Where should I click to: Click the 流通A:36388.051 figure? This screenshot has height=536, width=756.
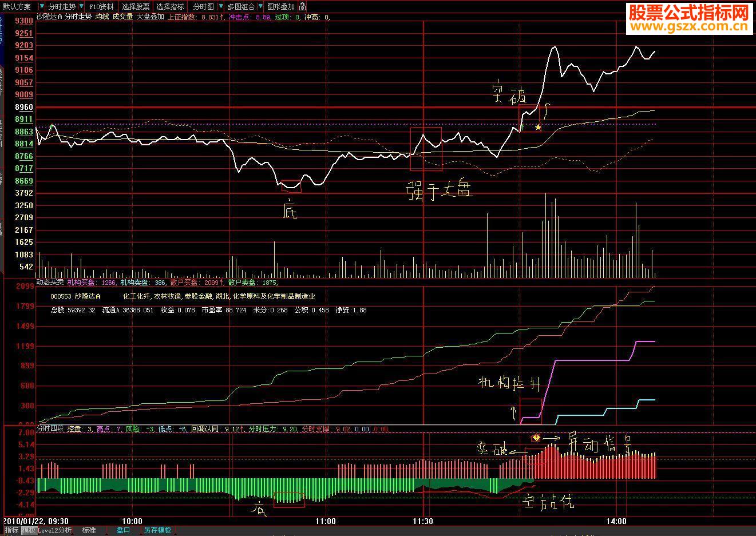[x=128, y=310]
